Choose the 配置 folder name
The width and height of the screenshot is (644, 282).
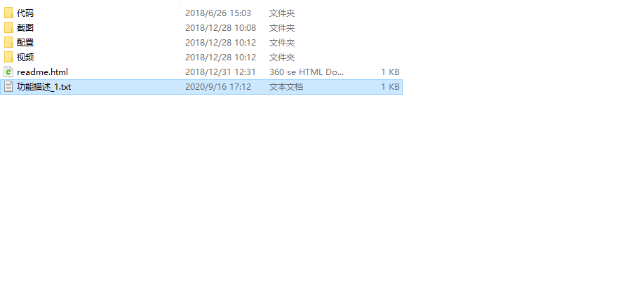[x=25, y=42]
